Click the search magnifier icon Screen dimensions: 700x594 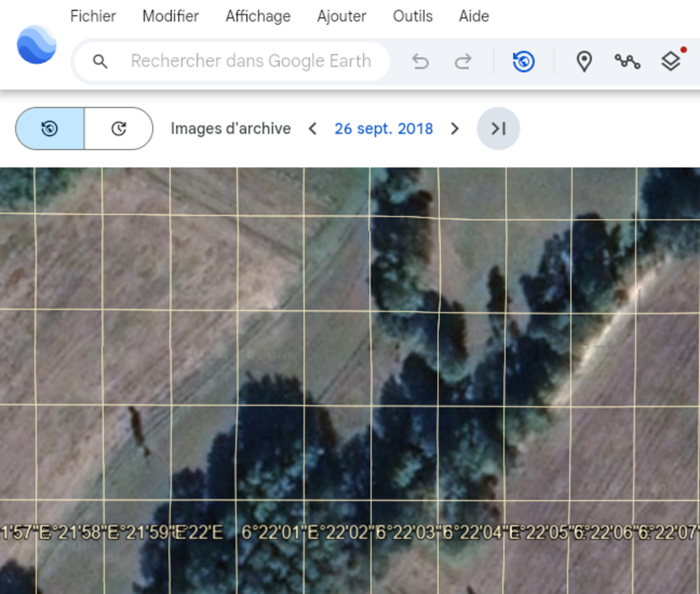click(100, 62)
